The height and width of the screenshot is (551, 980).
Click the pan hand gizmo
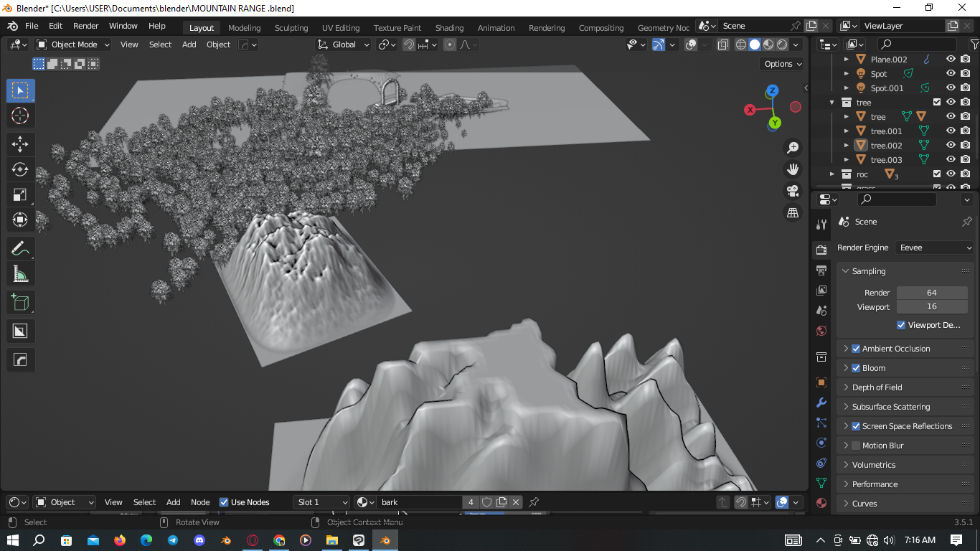tap(793, 169)
